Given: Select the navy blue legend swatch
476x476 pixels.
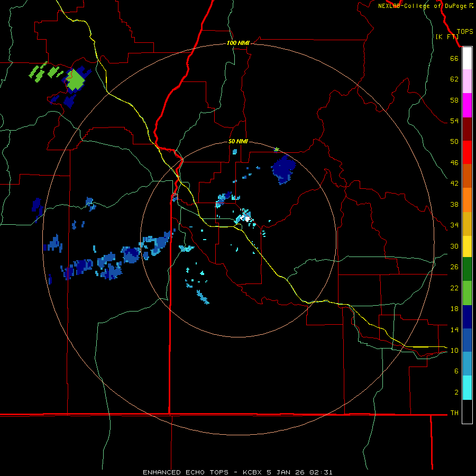Looking at the screenshot, I should click(x=467, y=317).
